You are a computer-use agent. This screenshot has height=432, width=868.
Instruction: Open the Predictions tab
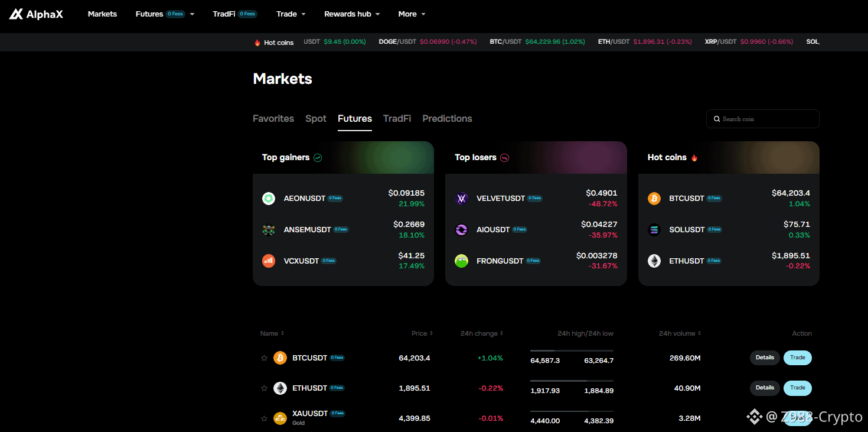tap(447, 119)
